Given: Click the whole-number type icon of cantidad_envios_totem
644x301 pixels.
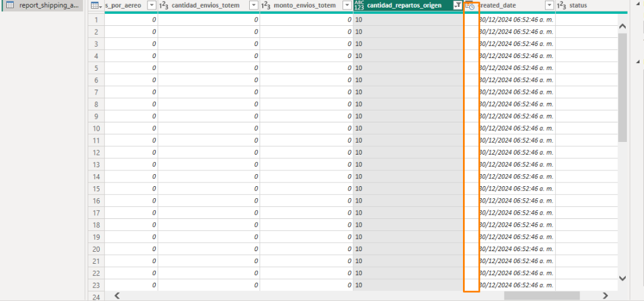Looking at the screenshot, I should [163, 6].
